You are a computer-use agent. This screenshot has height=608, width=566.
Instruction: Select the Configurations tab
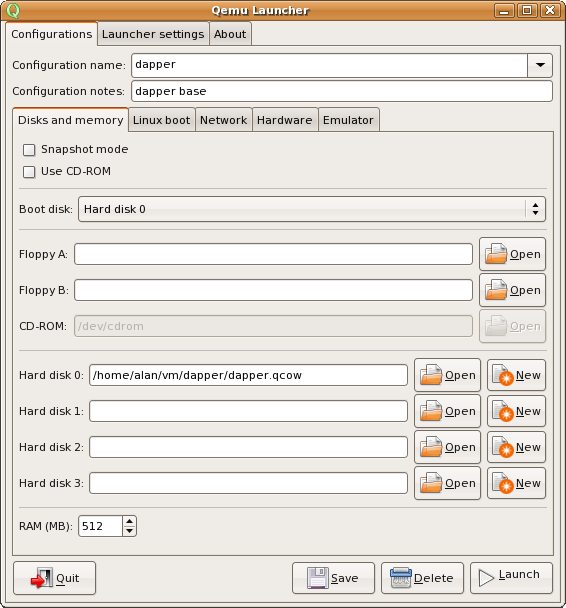pyautogui.click(x=52, y=34)
